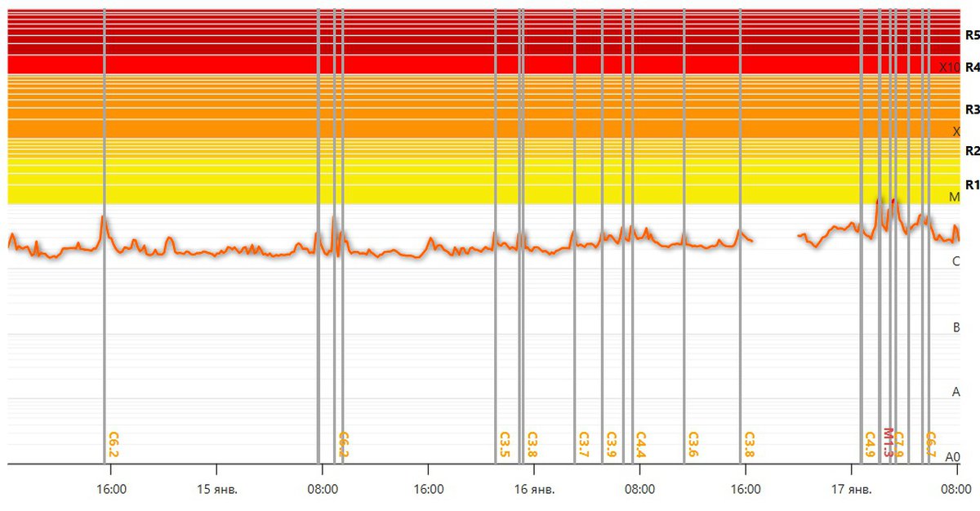Image resolution: width=980 pixels, height=511 pixels.
Task: Click the B class label on axis
Action: (956, 328)
